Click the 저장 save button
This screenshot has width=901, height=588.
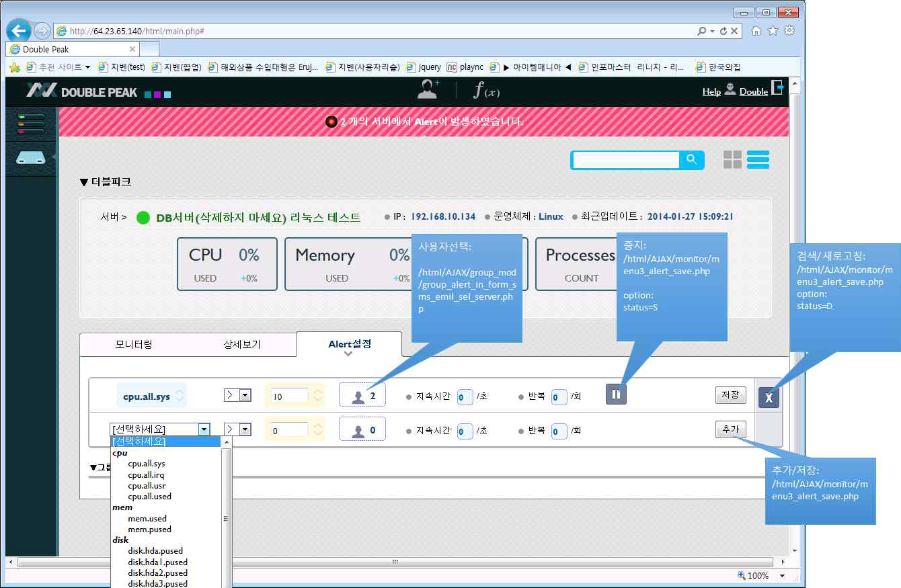point(730,395)
